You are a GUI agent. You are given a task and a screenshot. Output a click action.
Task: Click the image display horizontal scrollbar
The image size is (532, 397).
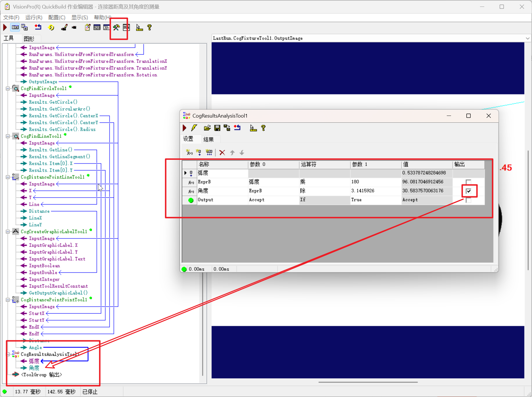[x=368, y=382]
